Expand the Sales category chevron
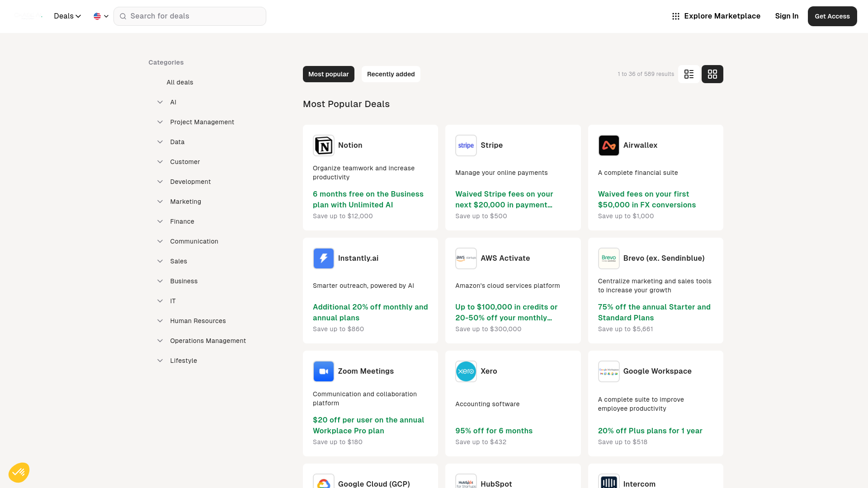The image size is (868, 488). 160,261
